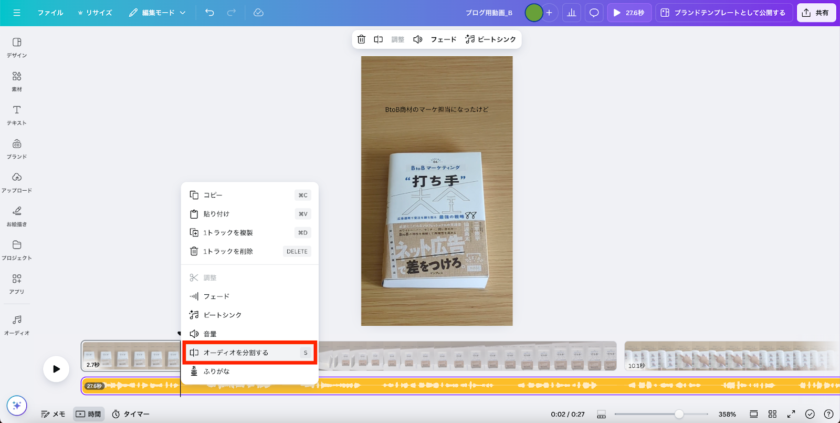This screenshot has width=840, height=423.
Task: Expand the 編集モード dropdown
Action: tap(157, 13)
